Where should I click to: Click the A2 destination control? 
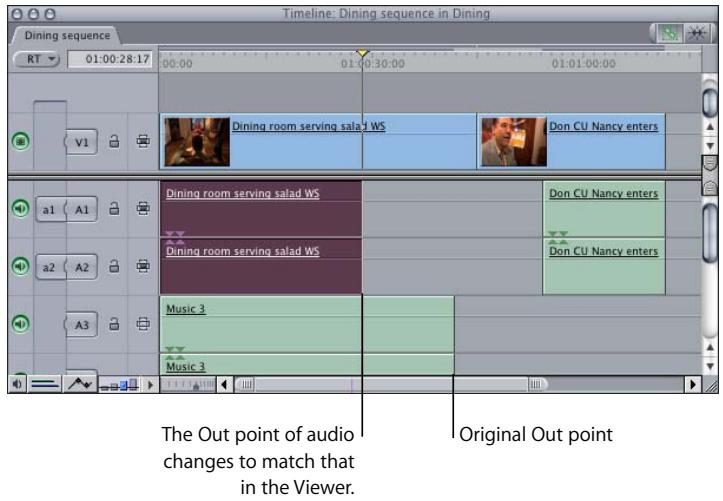82,267
